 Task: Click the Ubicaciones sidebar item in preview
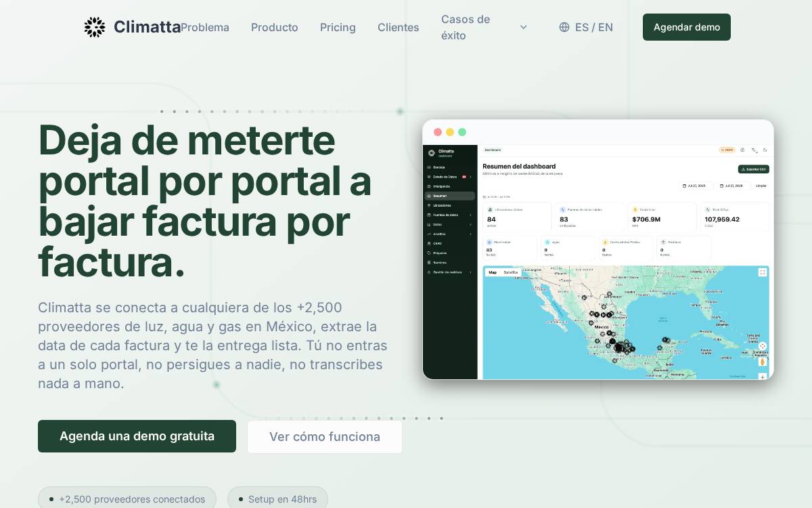click(x=449, y=205)
